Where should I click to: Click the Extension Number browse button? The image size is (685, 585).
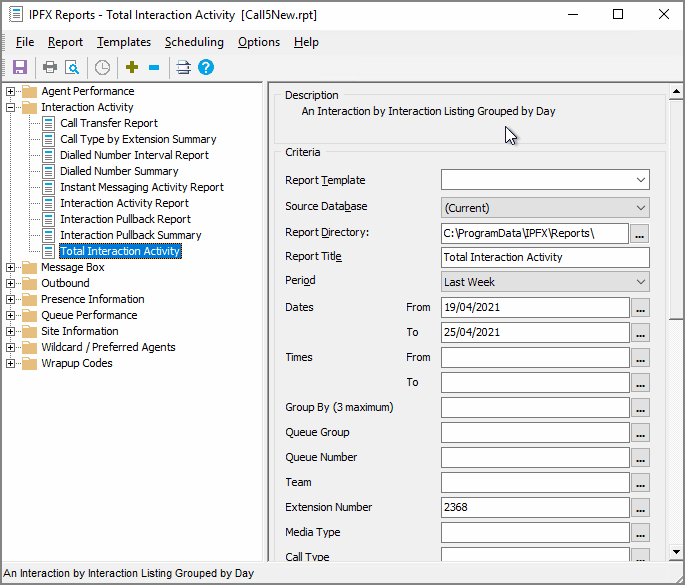[640, 508]
